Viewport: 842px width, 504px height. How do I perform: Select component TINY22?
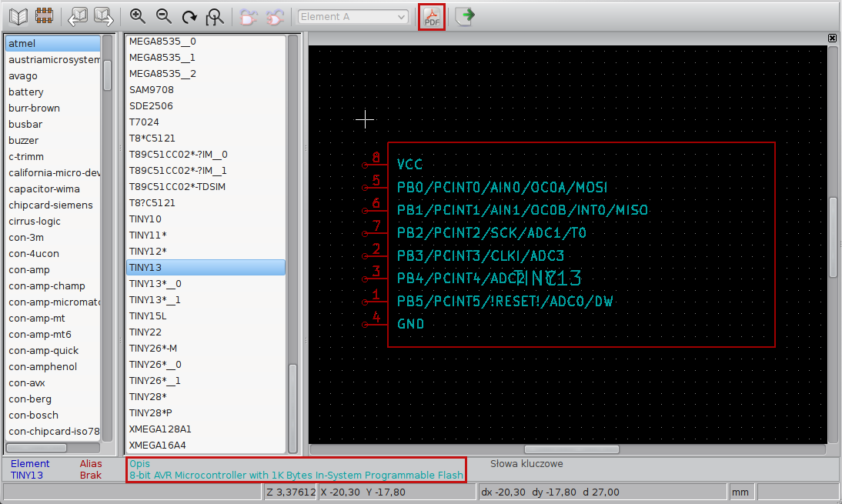click(205, 332)
